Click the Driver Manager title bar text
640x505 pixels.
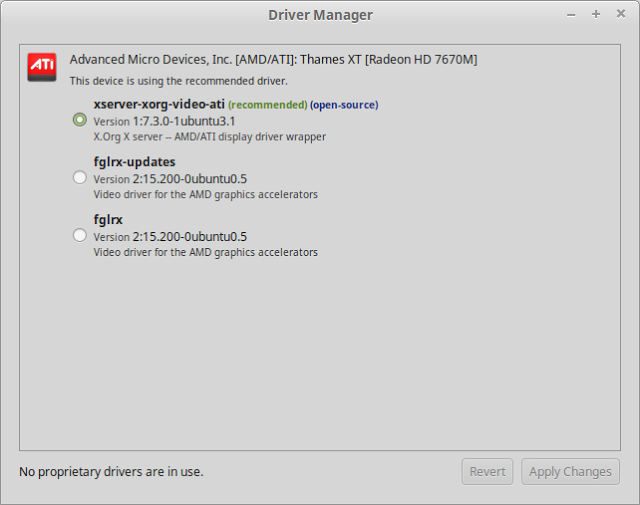(x=320, y=15)
